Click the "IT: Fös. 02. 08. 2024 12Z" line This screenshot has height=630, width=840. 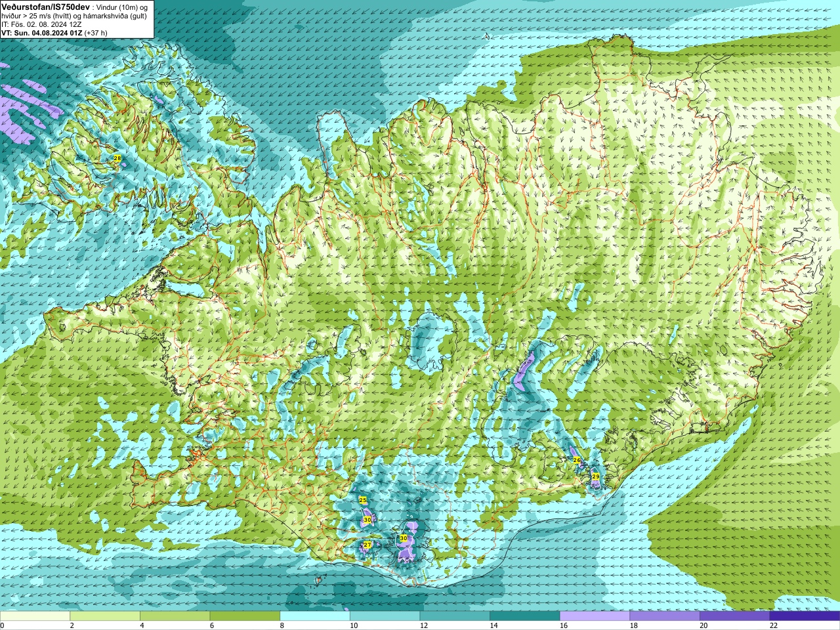tap(41, 24)
